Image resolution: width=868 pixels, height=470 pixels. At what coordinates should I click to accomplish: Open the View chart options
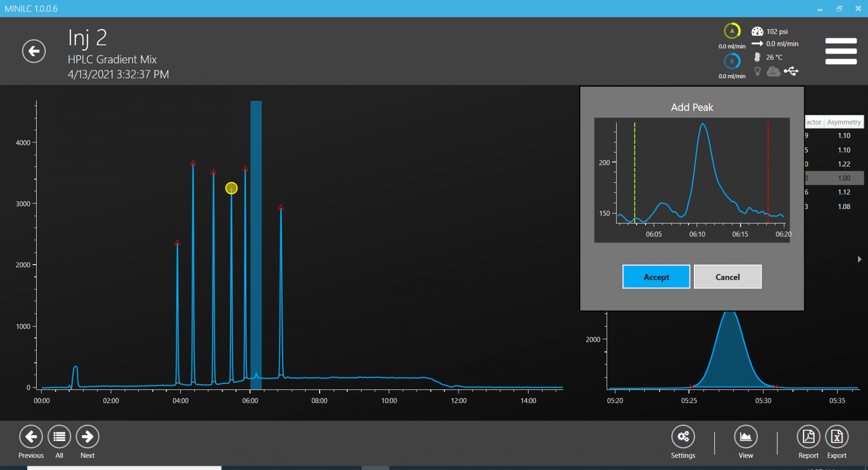(x=746, y=437)
